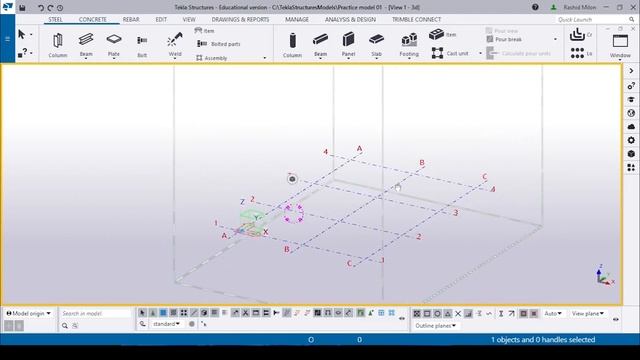Screen dimensions: 640x360
Task: Open the globe icon side pane
Action: click(631, 113)
